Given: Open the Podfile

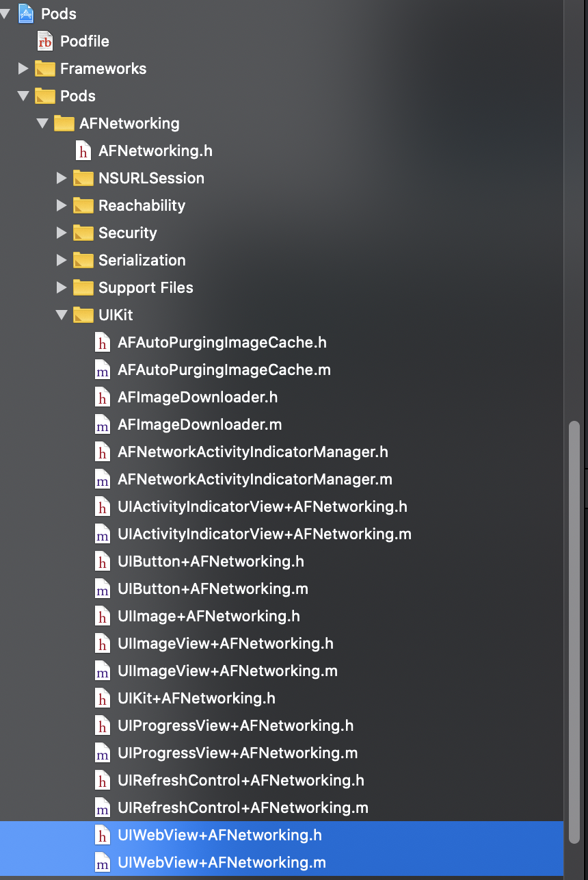Looking at the screenshot, I should click(84, 41).
